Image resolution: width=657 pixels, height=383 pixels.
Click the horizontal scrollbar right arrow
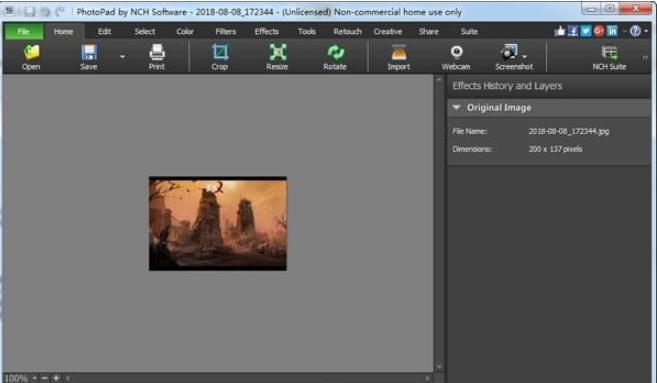(x=427, y=378)
